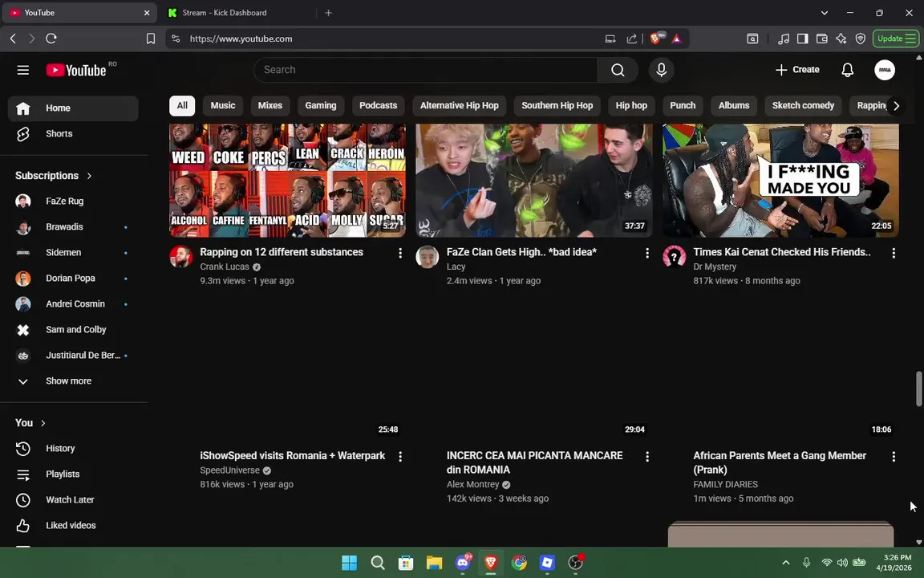The image size is (924, 578).
Task: Open the Dorian Popa subscription
Action: (x=73, y=279)
